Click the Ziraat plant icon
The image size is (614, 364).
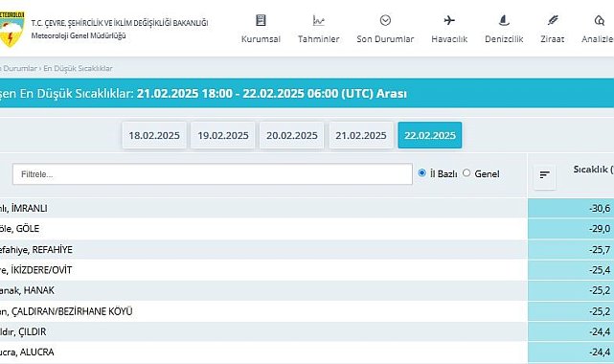click(553, 20)
